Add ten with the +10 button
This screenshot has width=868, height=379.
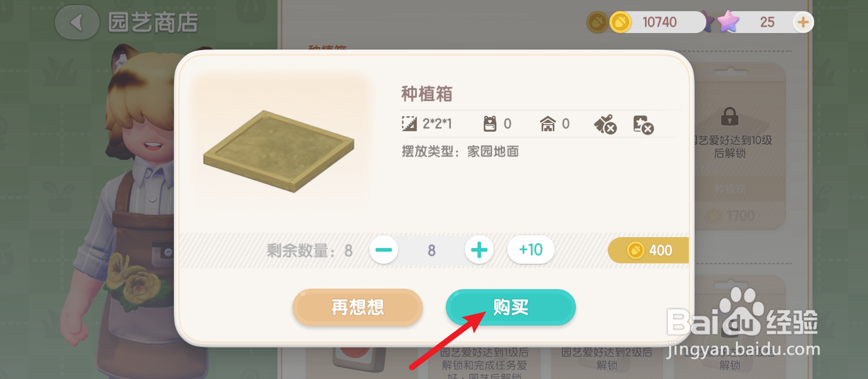click(531, 250)
